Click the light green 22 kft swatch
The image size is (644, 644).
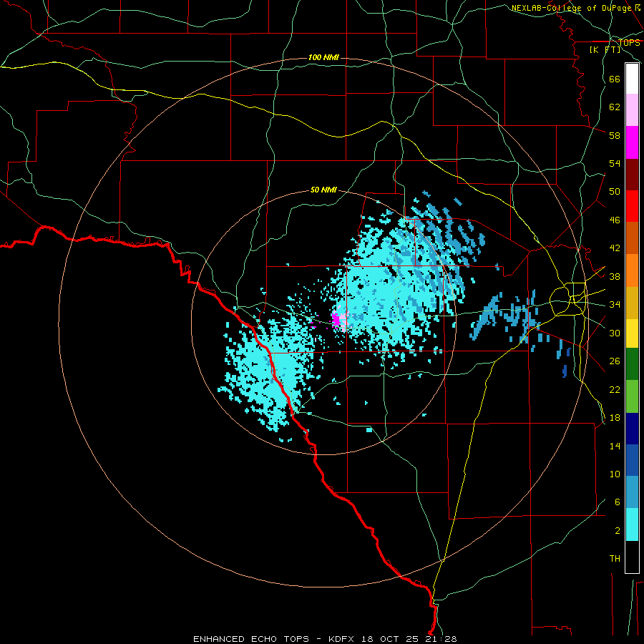tap(632, 396)
